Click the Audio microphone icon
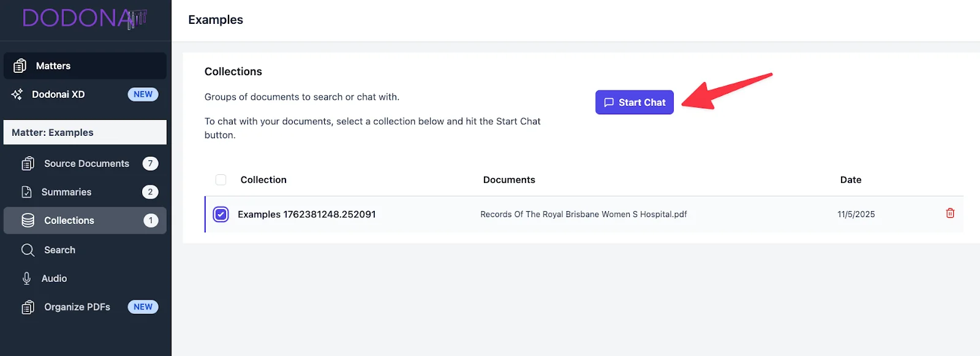 point(26,278)
